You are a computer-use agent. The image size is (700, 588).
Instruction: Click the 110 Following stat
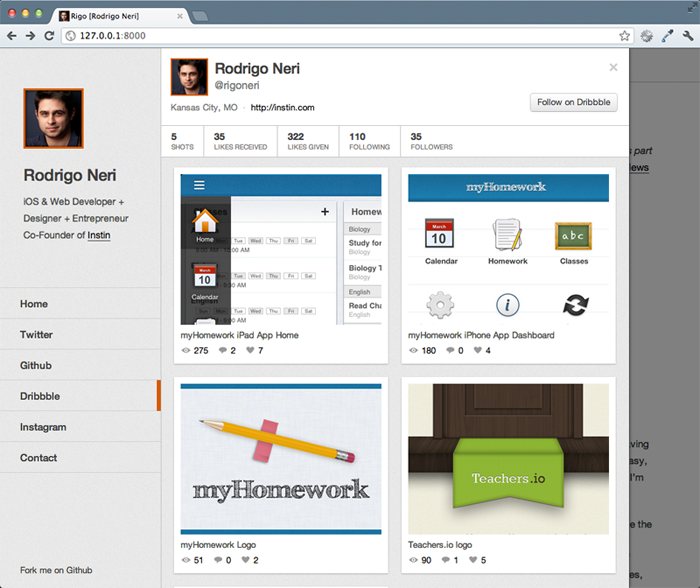[369, 141]
